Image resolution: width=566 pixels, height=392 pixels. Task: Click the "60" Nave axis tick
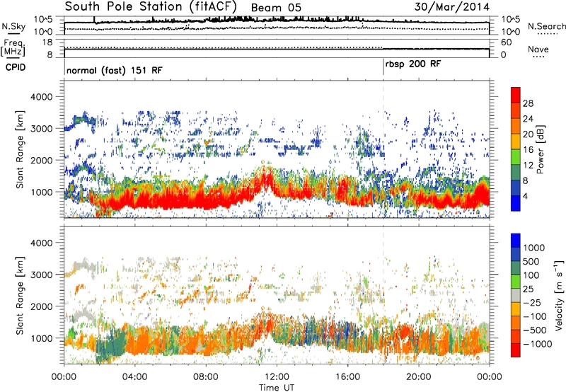(x=507, y=42)
